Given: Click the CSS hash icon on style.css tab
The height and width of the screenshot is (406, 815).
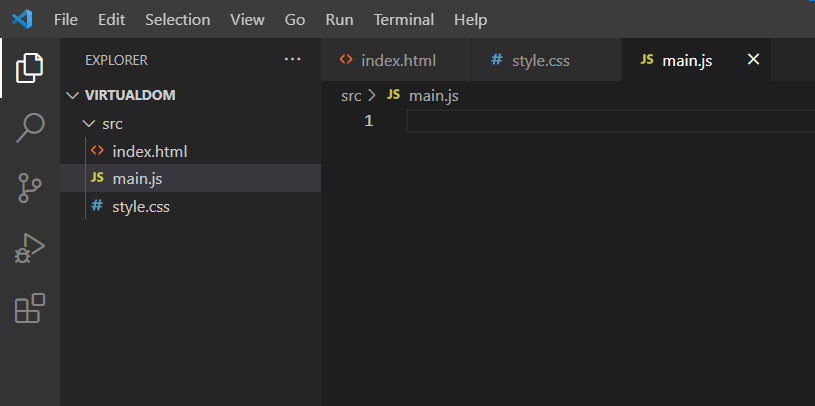Looking at the screenshot, I should (497, 60).
